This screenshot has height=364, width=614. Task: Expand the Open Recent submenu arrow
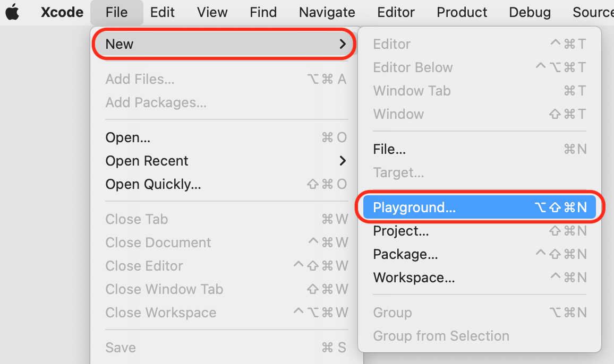tap(343, 161)
